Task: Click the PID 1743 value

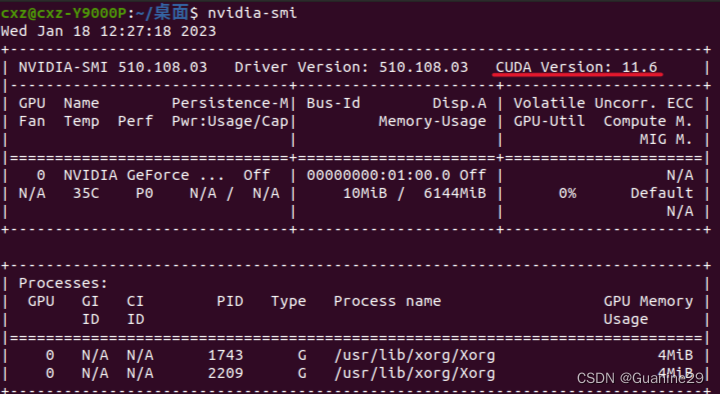Action: (x=225, y=355)
